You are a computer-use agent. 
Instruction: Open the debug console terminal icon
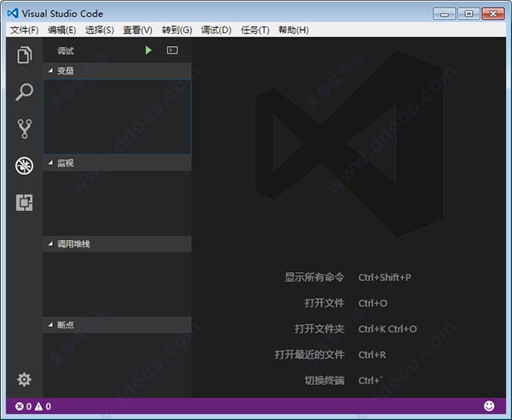tap(172, 50)
